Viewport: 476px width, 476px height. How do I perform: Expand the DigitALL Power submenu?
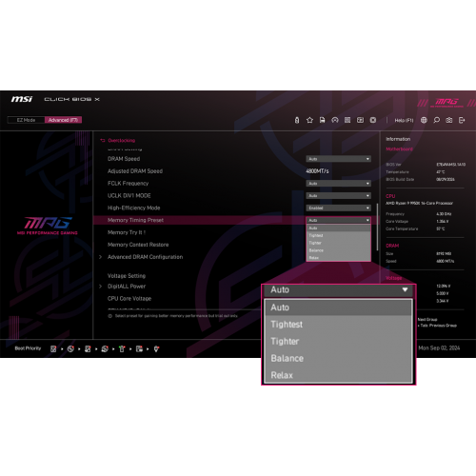coord(127,287)
